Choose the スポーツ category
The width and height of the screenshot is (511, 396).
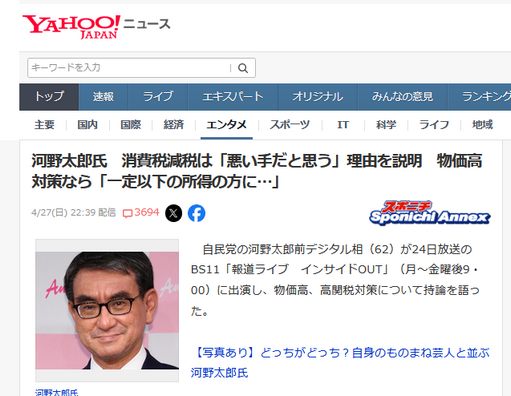pyautogui.click(x=290, y=125)
